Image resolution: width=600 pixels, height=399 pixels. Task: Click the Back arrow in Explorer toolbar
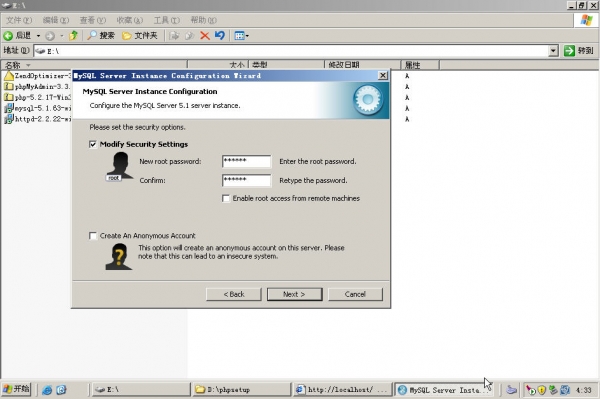8,36
